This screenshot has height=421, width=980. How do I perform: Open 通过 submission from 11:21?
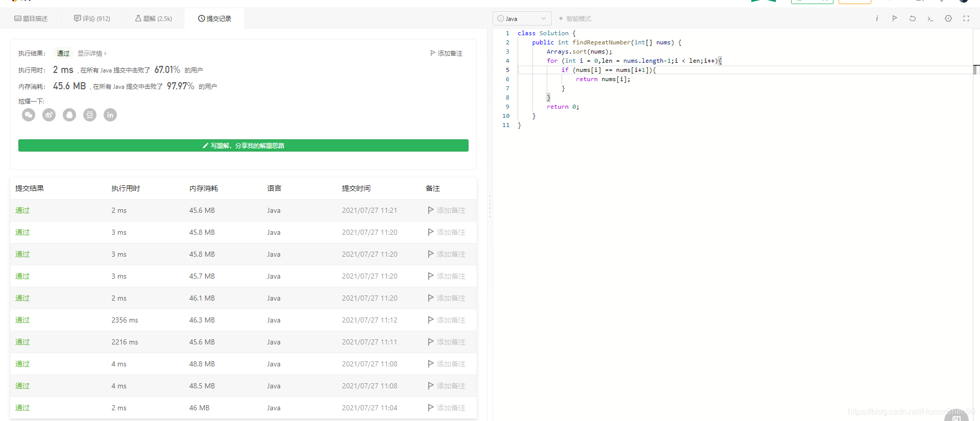[x=22, y=210]
